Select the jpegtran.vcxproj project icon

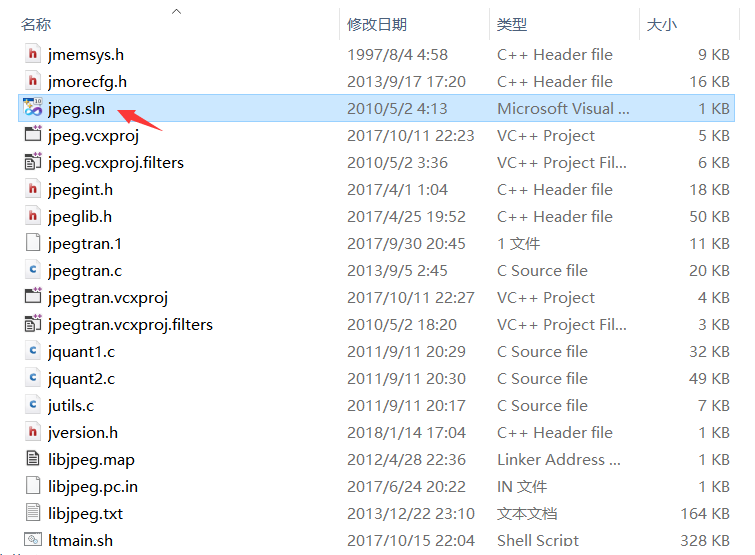(x=32, y=298)
